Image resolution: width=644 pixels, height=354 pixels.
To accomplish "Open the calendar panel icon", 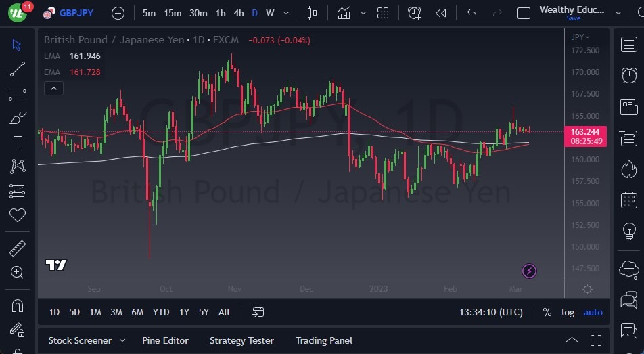I will (x=629, y=200).
